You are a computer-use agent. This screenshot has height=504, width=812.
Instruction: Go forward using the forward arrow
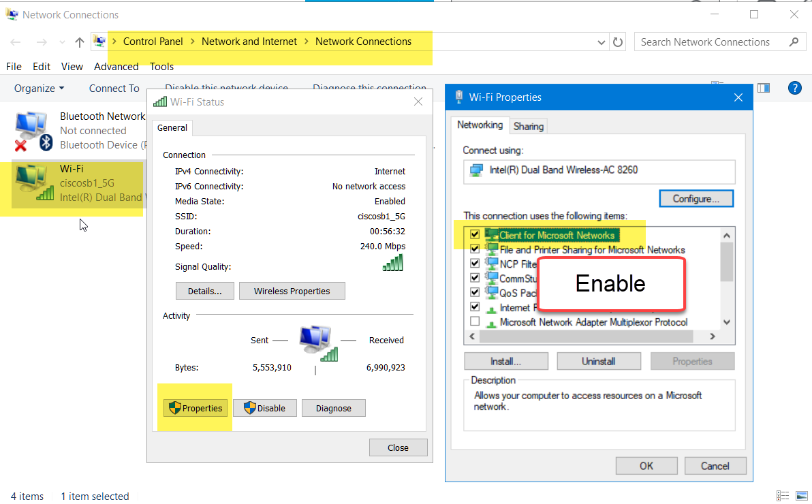point(42,42)
